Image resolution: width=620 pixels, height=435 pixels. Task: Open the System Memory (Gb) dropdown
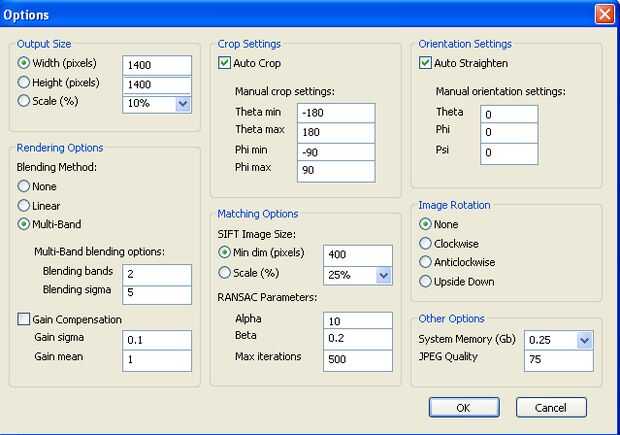pyautogui.click(x=585, y=340)
